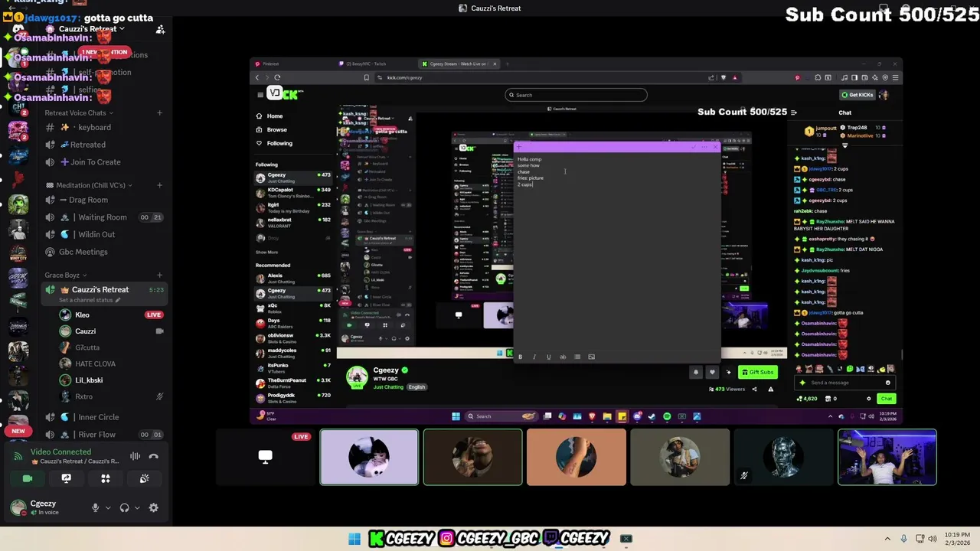Switch to the BeezyNYC Twitch browser tab
Image resolution: width=980 pixels, height=551 pixels.
point(377,64)
